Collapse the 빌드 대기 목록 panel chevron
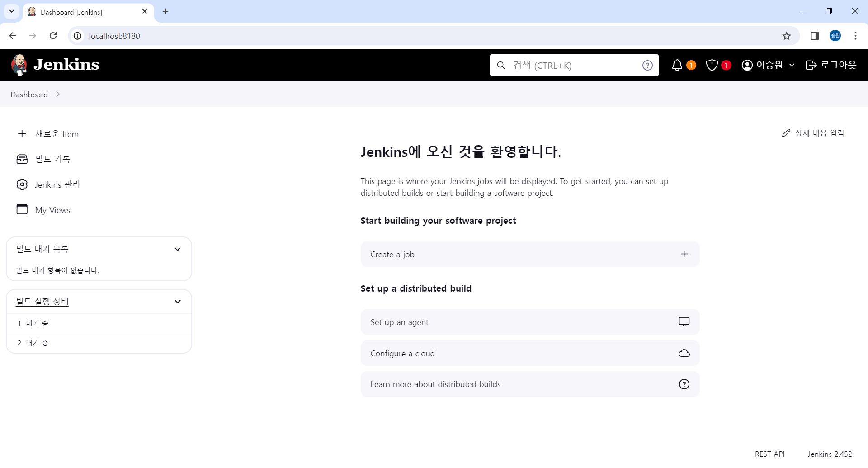 pos(178,249)
